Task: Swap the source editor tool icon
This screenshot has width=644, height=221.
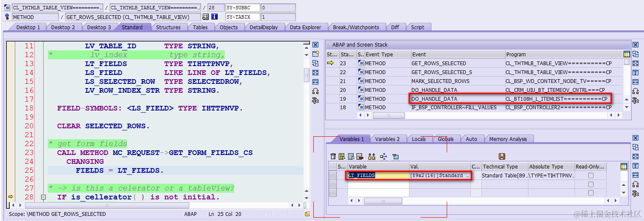Action: pyautogui.click(x=315, y=63)
